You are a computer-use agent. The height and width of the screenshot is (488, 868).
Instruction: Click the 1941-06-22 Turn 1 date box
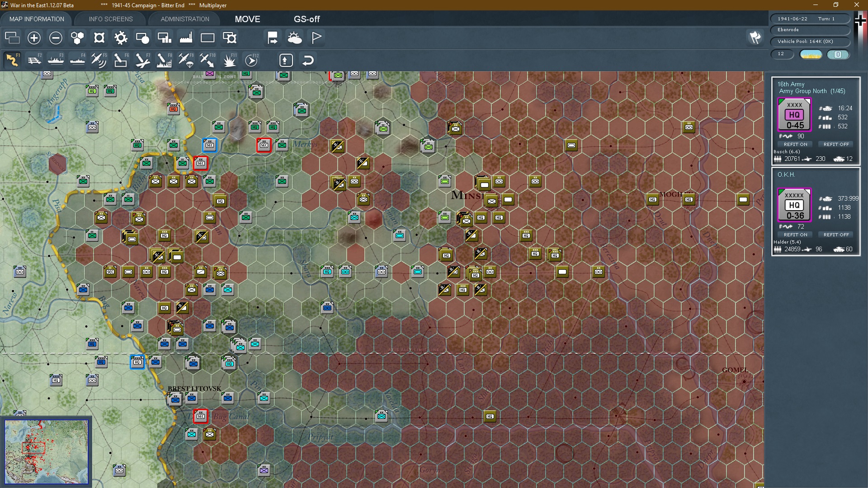[810, 19]
